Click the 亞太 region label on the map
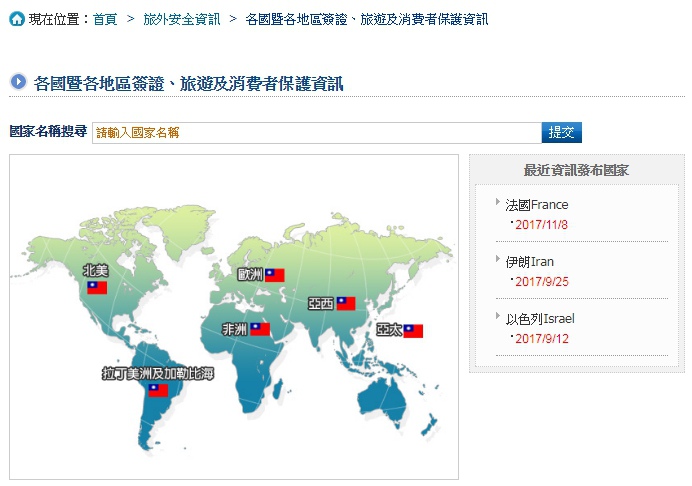Image resolution: width=692 pixels, height=486 pixels. click(389, 330)
